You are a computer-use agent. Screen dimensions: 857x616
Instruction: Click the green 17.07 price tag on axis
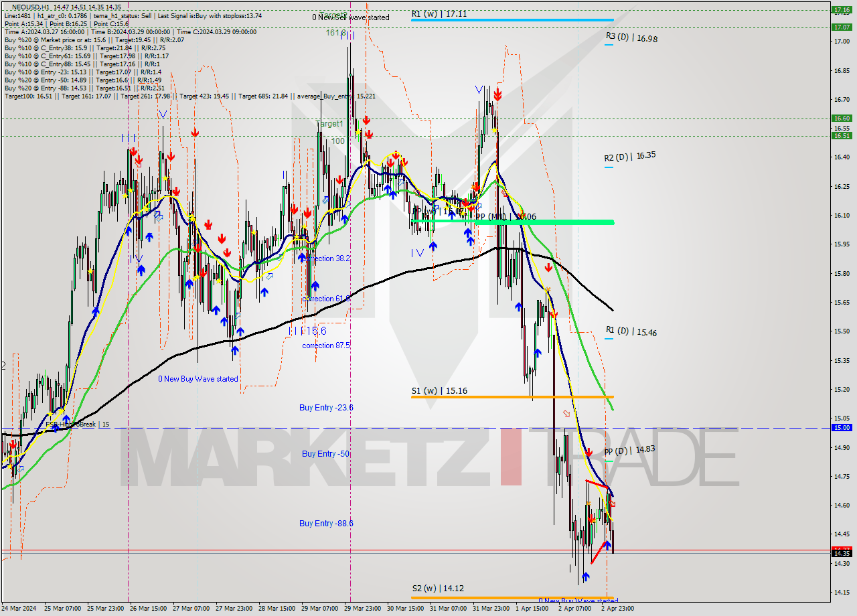[x=841, y=27]
